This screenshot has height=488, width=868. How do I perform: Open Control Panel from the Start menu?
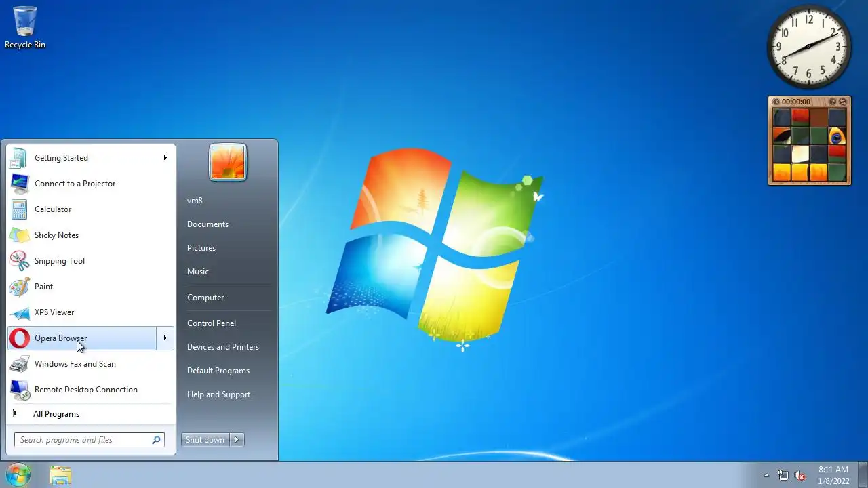tap(212, 323)
